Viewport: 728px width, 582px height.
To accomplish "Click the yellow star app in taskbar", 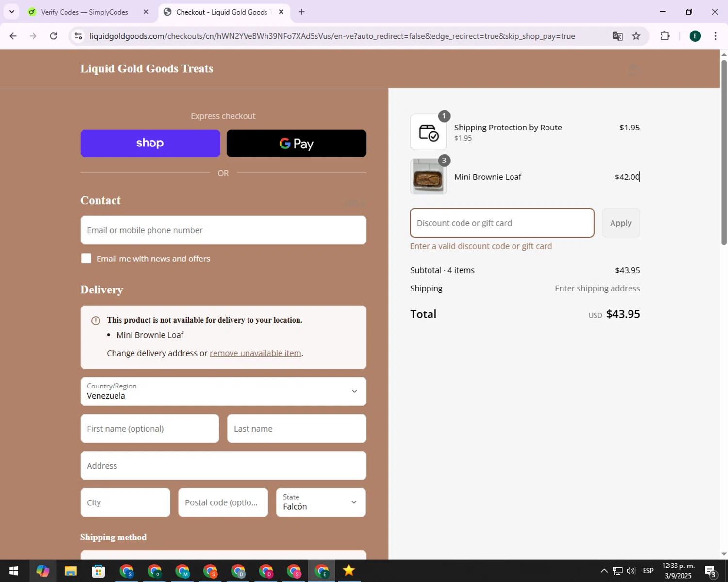I will 349,571.
